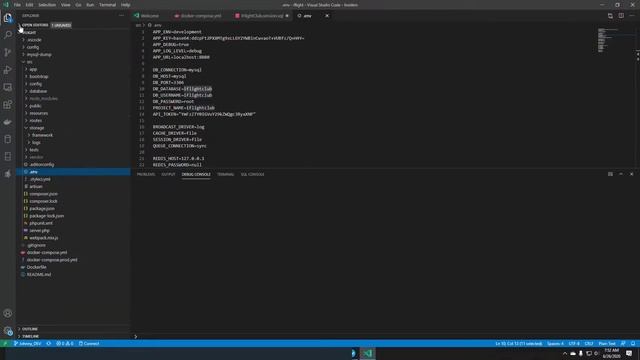Collapse the src folder

pos(29,62)
